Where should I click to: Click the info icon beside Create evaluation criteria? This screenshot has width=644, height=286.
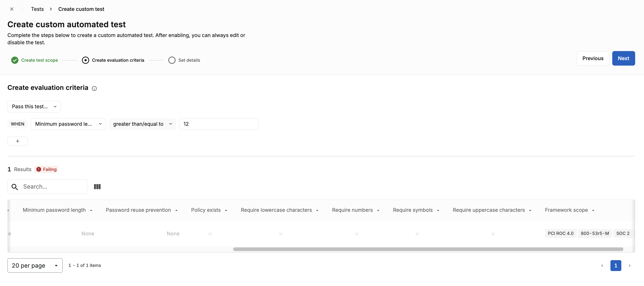(x=94, y=88)
